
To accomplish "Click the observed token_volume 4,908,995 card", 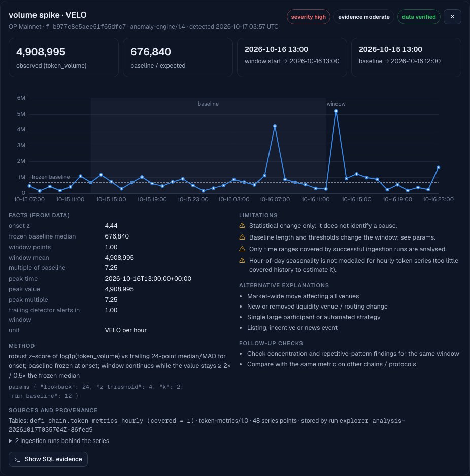I will pos(63,57).
